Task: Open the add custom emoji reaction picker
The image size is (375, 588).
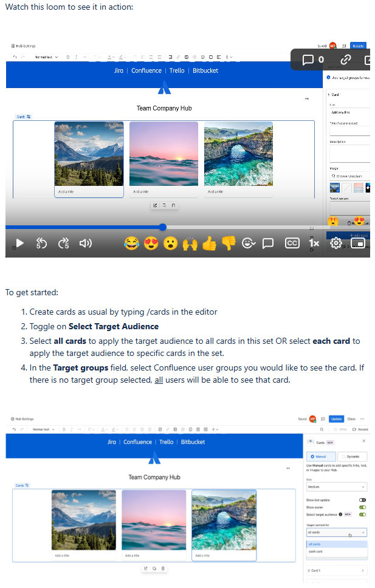Action: click(x=249, y=244)
